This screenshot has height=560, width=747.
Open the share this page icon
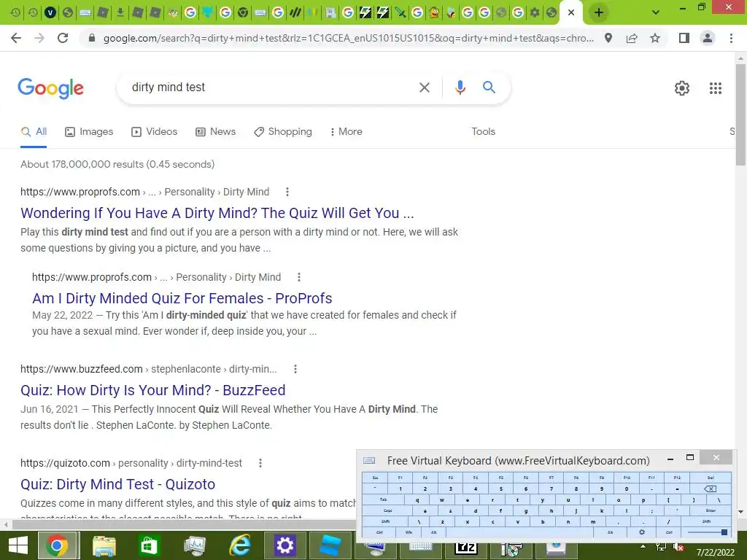[632, 38]
